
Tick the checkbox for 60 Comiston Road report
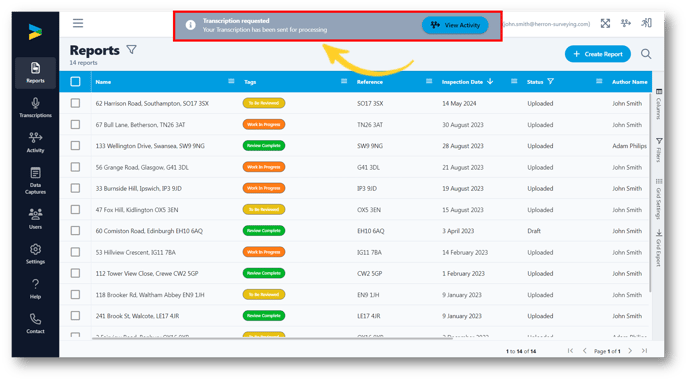click(x=75, y=231)
